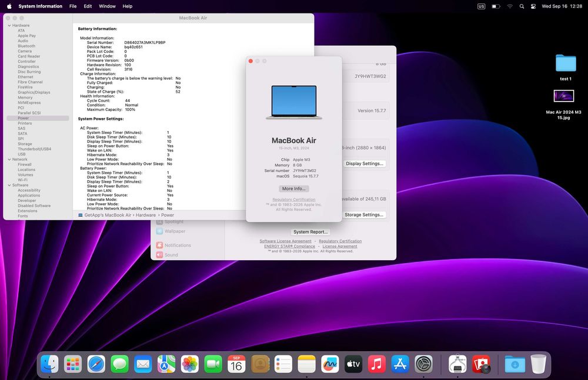Screen dimensions: 588x380
Task: Open the Edit menu
Action: 88,6
